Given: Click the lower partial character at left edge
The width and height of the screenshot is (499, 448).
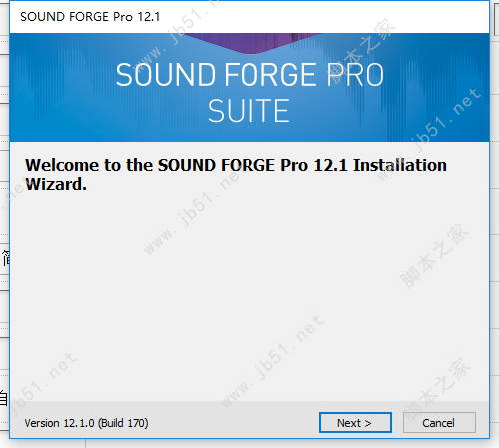Looking at the screenshot, I should point(4,398).
